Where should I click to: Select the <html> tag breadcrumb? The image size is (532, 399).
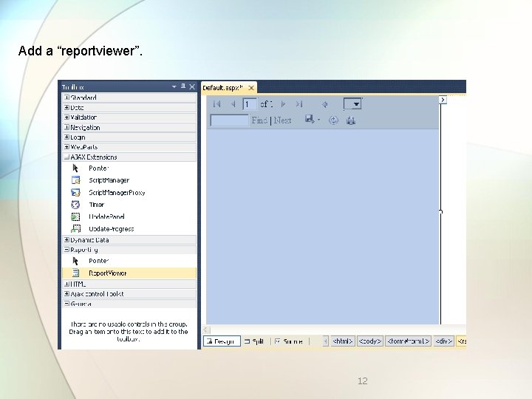point(342,341)
